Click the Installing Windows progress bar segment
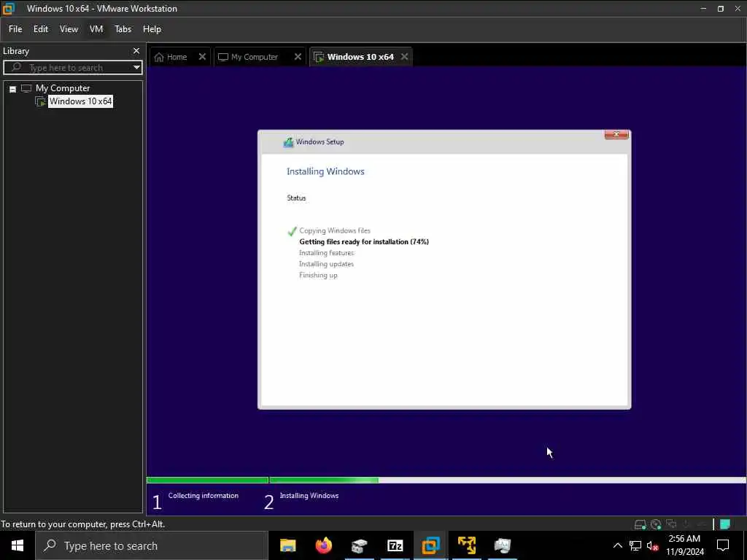Viewport: 747px width, 560px height. tap(508, 480)
